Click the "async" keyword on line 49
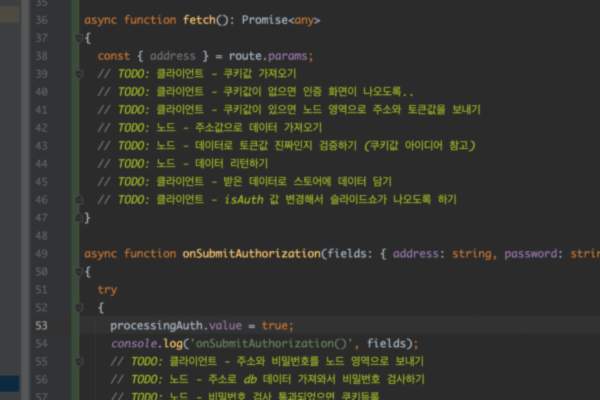This screenshot has width=600, height=400. pos(100,254)
